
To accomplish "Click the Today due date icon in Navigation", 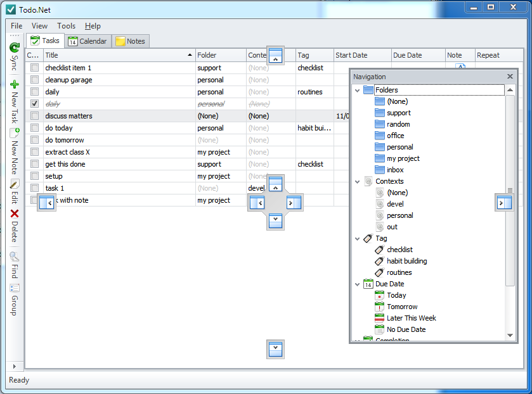I will click(379, 295).
